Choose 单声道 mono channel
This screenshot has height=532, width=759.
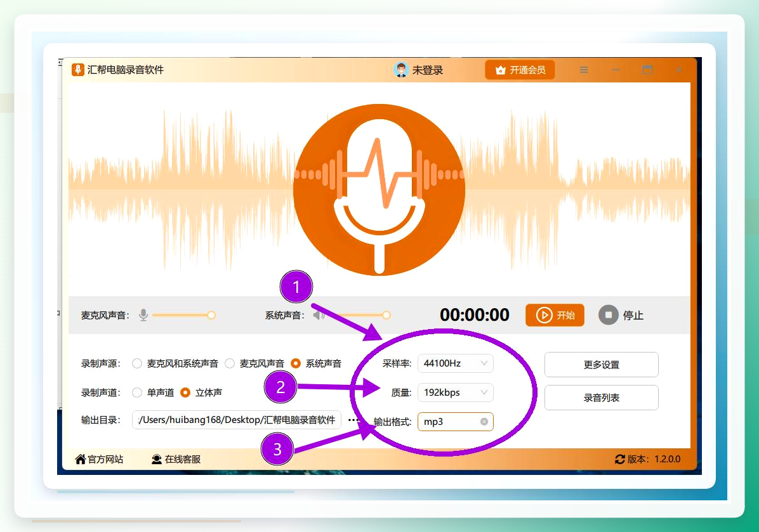153,393
